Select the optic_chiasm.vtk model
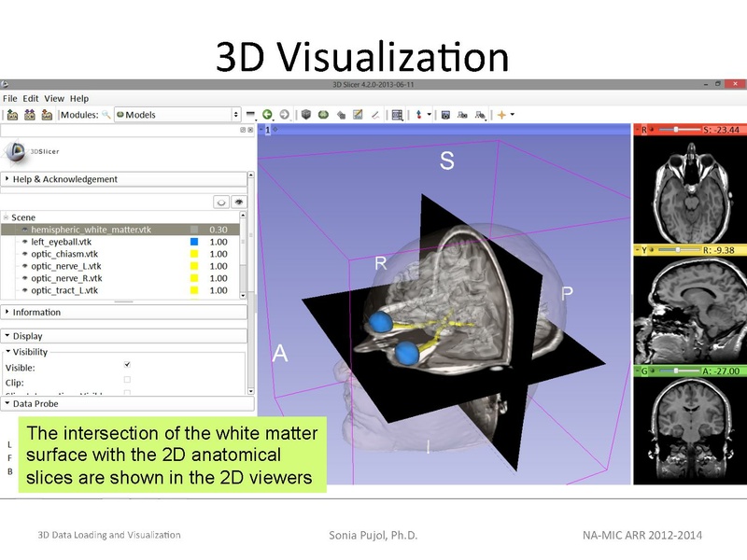 64,254
